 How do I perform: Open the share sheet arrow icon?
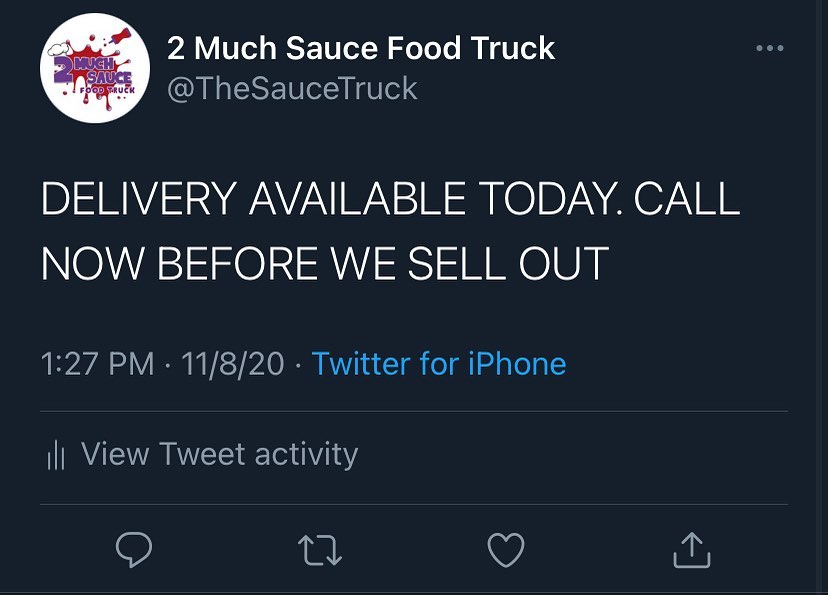pyautogui.click(x=692, y=548)
